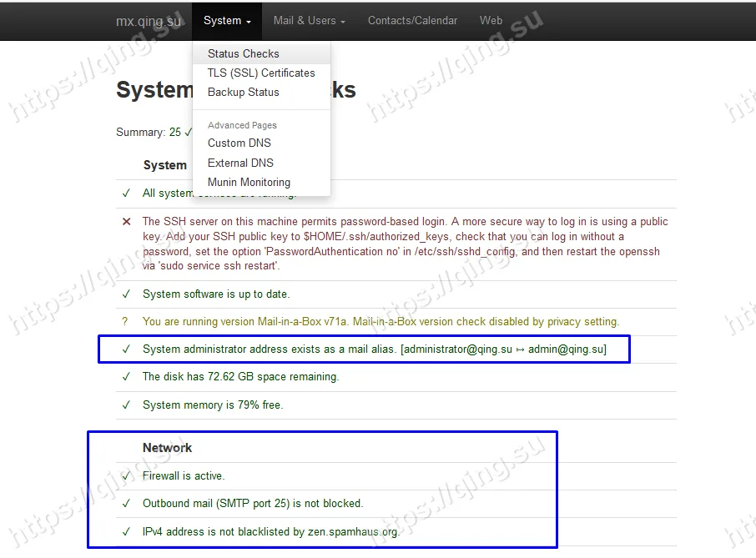Open the Mail & Users dropdown
Screen dimensions: 756x558
(309, 21)
